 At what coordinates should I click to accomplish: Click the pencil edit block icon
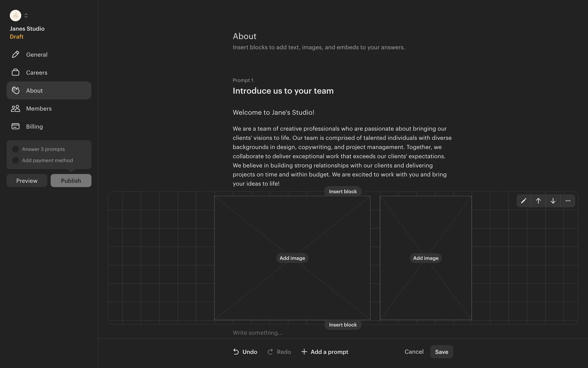[x=524, y=201]
